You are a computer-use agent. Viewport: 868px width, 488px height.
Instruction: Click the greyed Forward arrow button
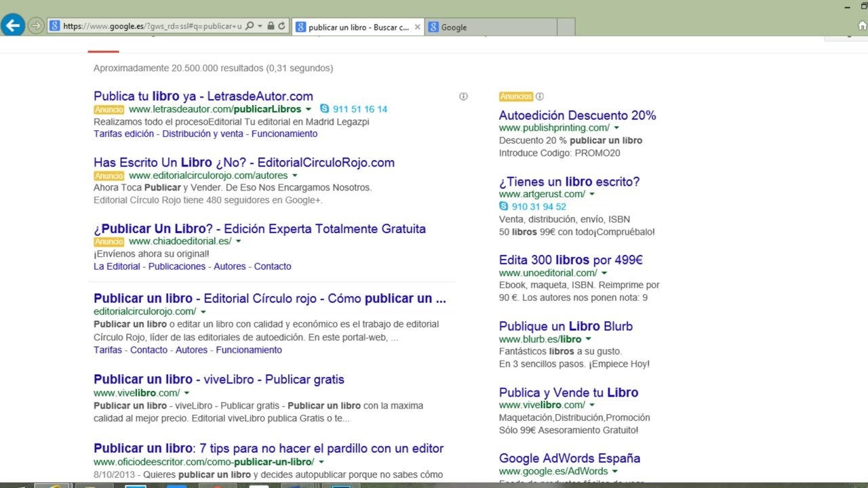point(36,26)
